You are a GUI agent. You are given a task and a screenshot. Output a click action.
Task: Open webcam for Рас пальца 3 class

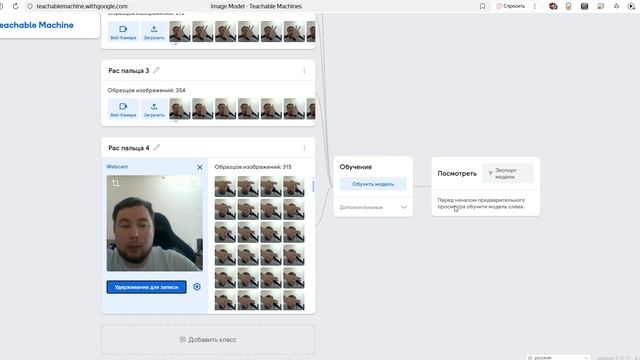tap(123, 109)
